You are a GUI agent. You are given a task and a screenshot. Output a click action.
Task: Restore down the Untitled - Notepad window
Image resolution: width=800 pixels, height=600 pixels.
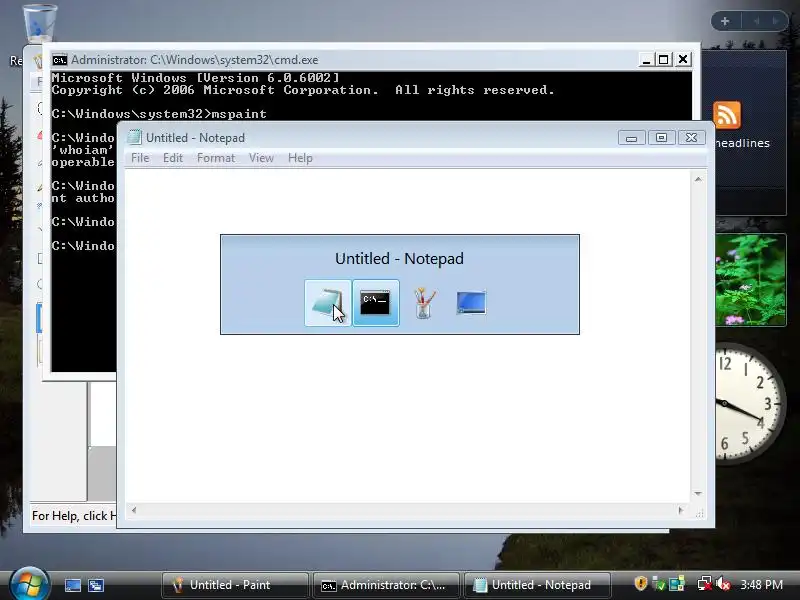(661, 138)
